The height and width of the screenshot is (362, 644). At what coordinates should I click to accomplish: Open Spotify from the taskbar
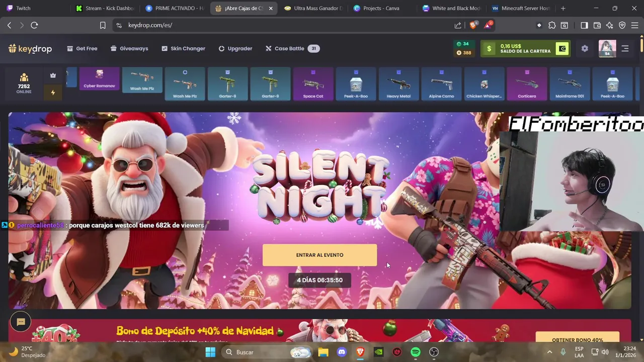tap(416, 352)
